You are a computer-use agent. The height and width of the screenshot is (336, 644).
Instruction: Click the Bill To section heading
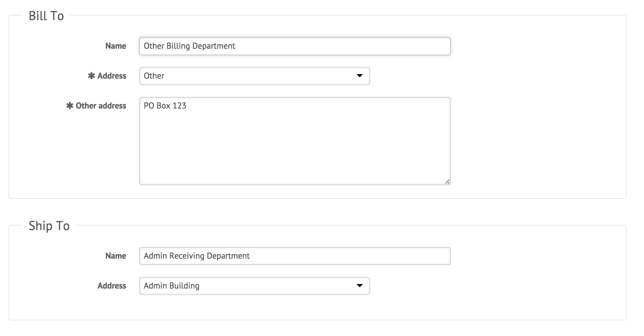[46, 16]
